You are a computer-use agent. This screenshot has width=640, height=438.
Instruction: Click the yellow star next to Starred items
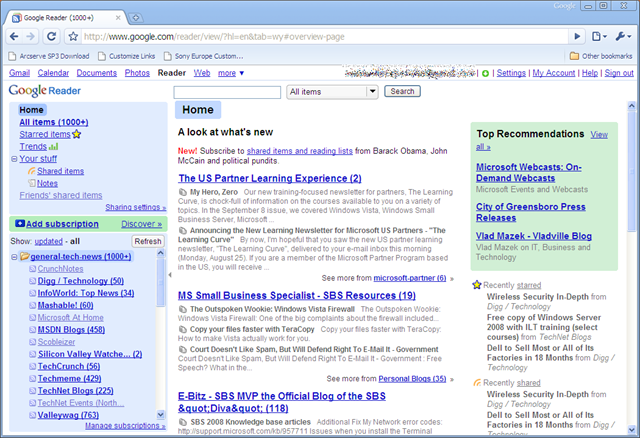(x=77, y=134)
